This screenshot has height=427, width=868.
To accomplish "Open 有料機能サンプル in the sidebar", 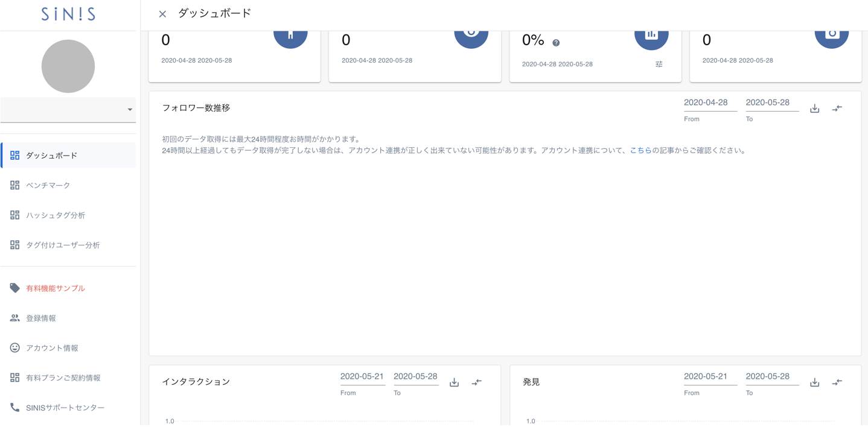I will point(56,288).
